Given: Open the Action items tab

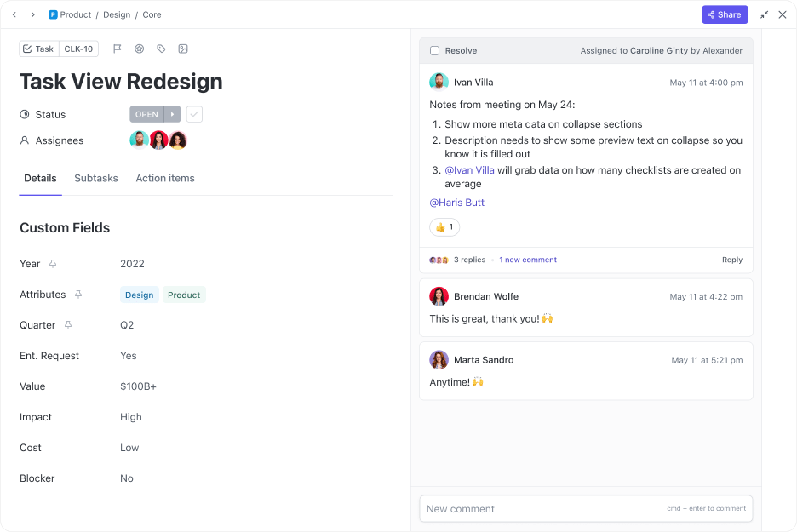Looking at the screenshot, I should [x=165, y=178].
